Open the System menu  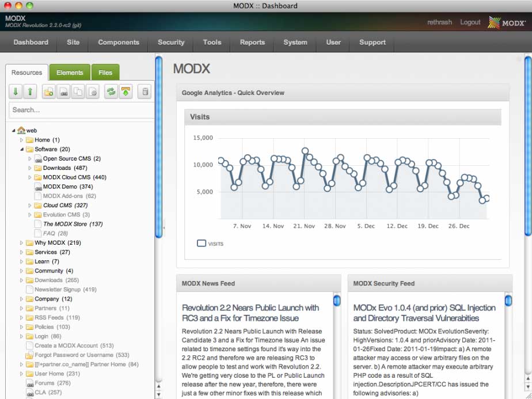(x=295, y=43)
